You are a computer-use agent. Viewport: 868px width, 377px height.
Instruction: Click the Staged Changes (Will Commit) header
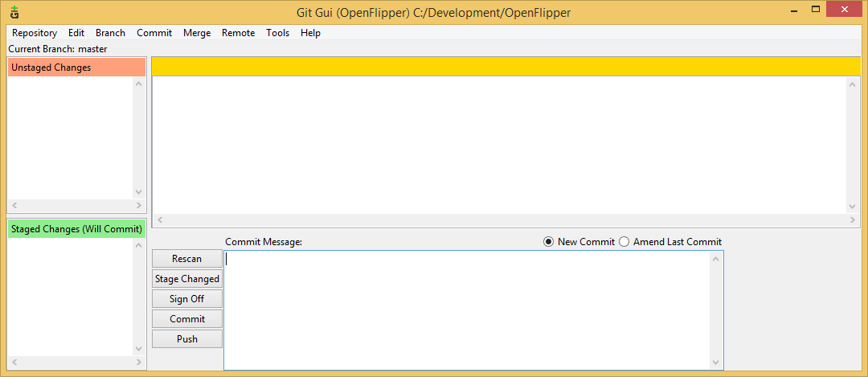(x=76, y=229)
